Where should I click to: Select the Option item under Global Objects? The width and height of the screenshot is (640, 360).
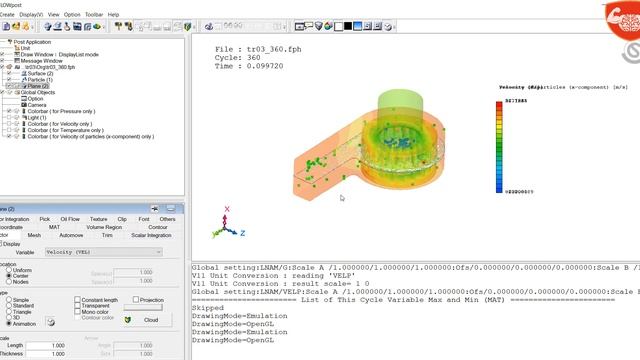coord(35,99)
